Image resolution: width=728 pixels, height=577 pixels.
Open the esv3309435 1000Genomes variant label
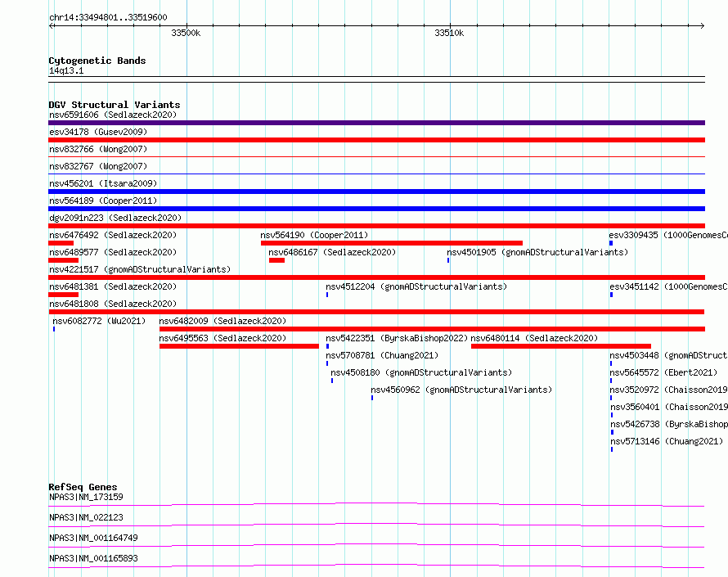[668, 235]
